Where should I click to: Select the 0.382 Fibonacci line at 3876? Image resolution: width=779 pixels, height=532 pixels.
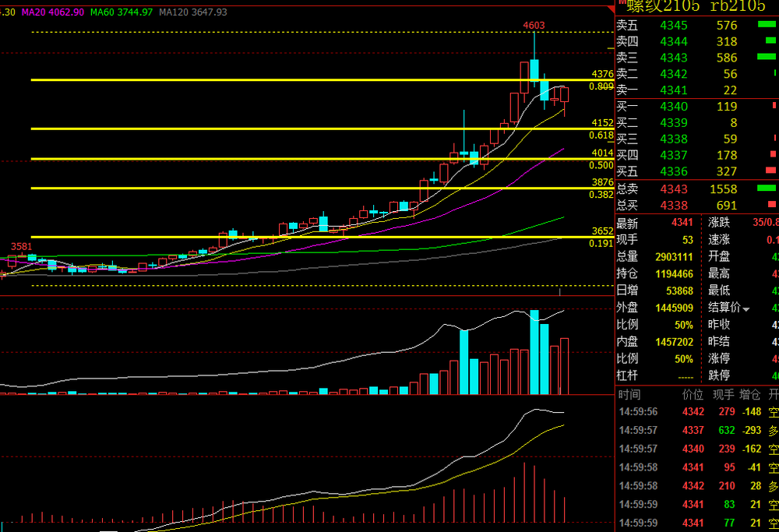pyautogui.click(x=312, y=188)
